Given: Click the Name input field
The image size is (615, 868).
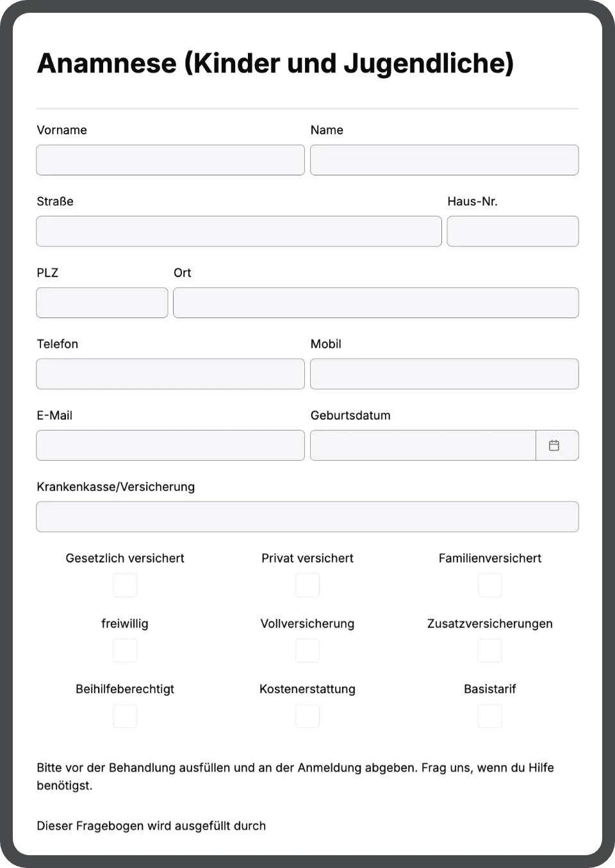Looking at the screenshot, I should click(444, 159).
